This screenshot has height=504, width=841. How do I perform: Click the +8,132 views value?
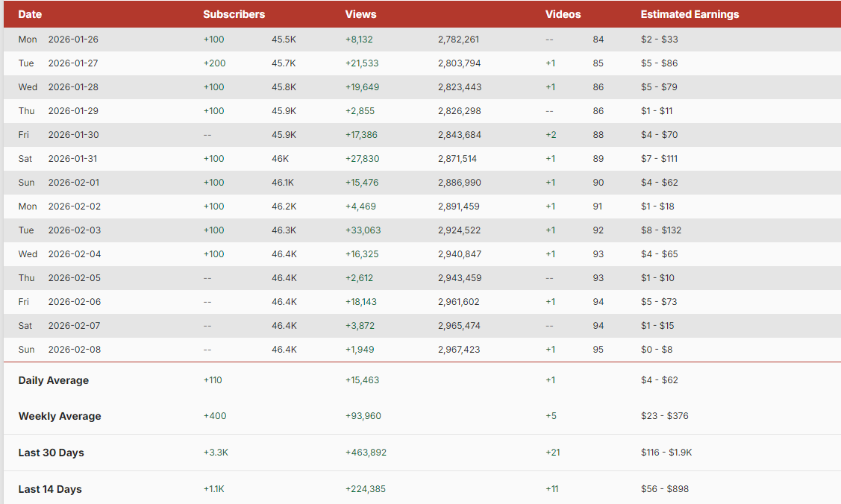tap(359, 39)
